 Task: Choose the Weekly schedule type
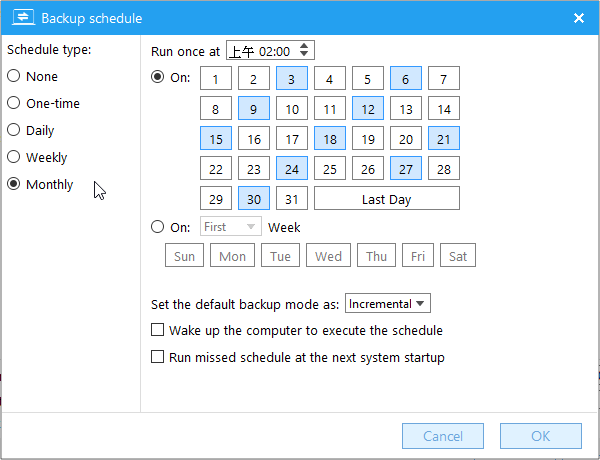(x=14, y=157)
